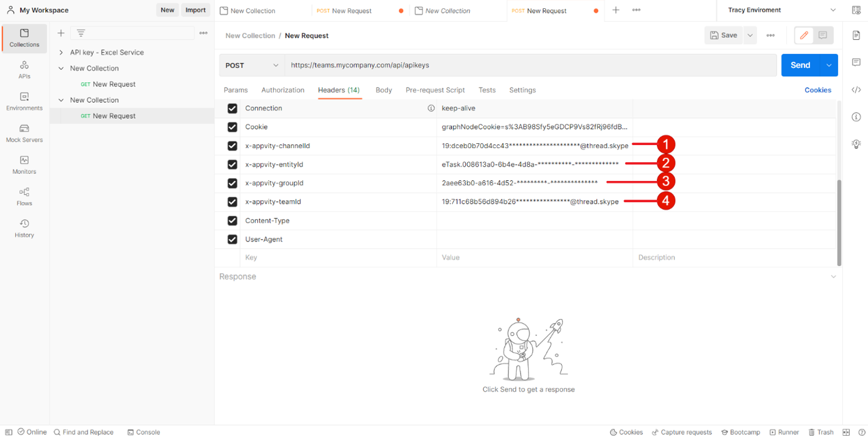Click the blue Send button
Viewport: 868px width, 437px height.
(x=800, y=65)
